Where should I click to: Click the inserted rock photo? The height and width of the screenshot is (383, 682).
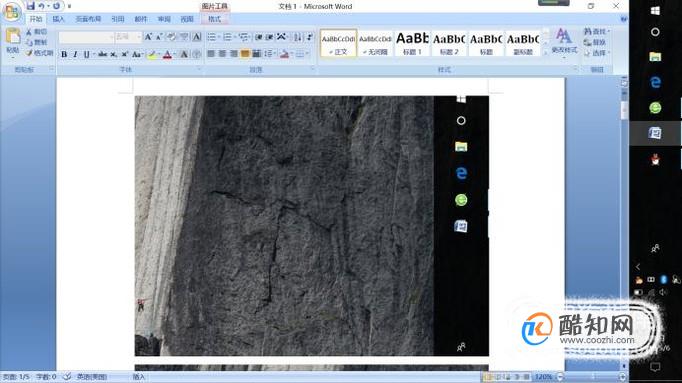tap(311, 226)
